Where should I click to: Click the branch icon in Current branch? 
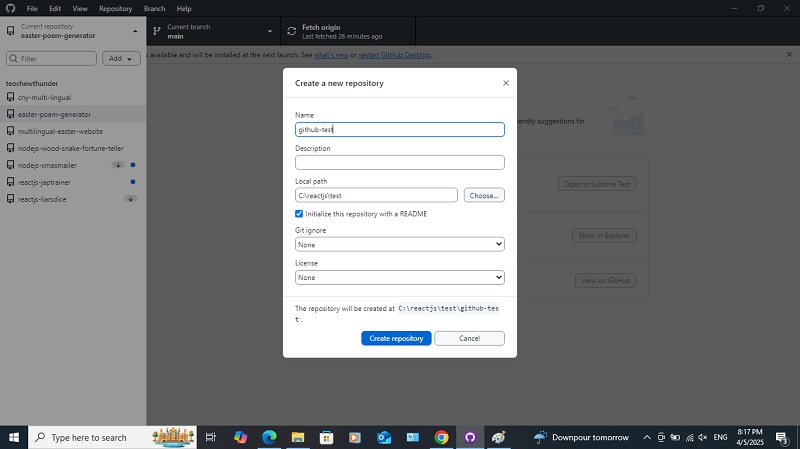(x=157, y=31)
